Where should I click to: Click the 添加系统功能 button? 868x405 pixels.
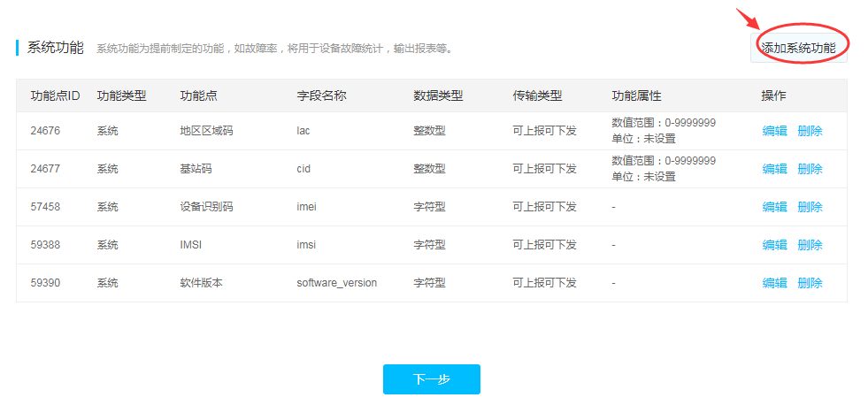point(798,48)
